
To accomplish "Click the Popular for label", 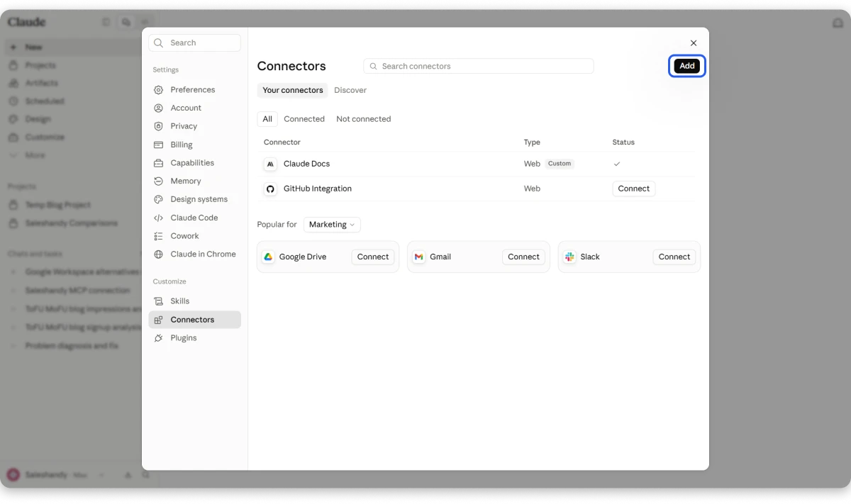I will (x=277, y=225).
